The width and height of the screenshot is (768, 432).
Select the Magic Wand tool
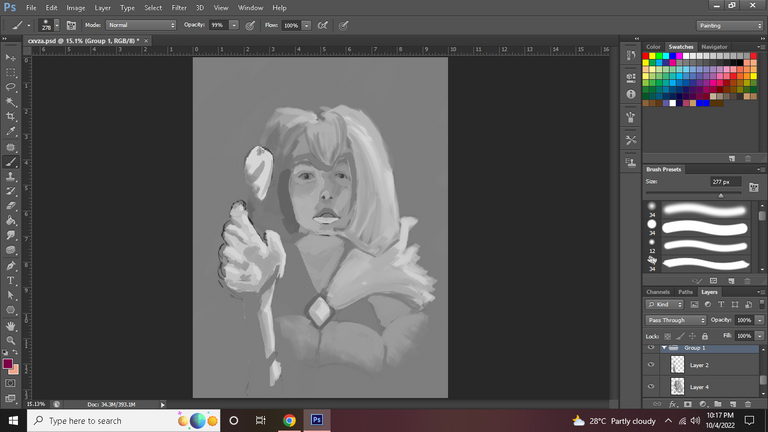coord(10,102)
